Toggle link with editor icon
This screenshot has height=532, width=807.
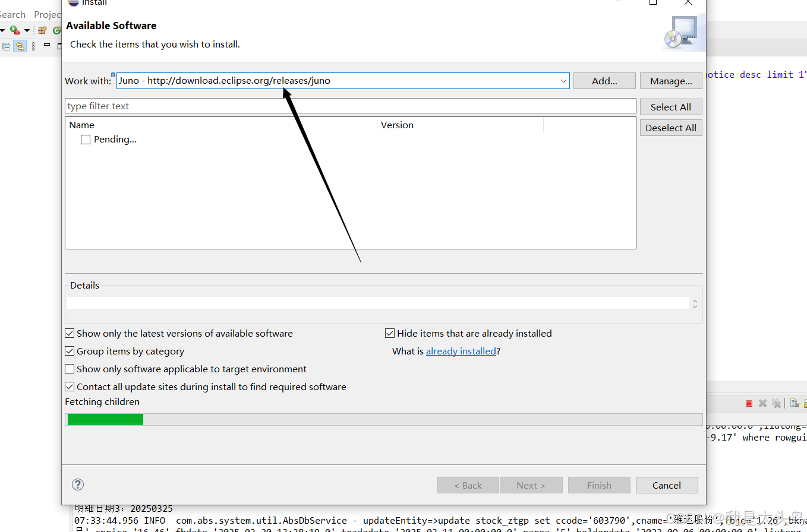(x=20, y=46)
